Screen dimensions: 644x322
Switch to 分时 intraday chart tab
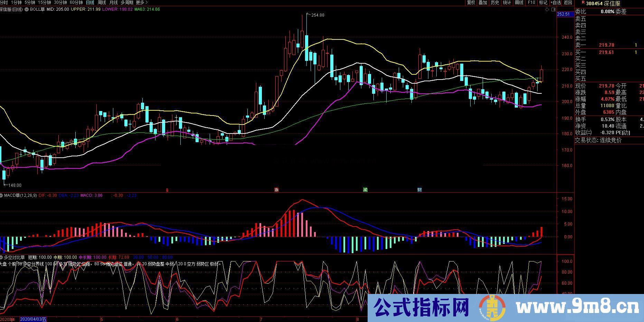click(x=3, y=2)
